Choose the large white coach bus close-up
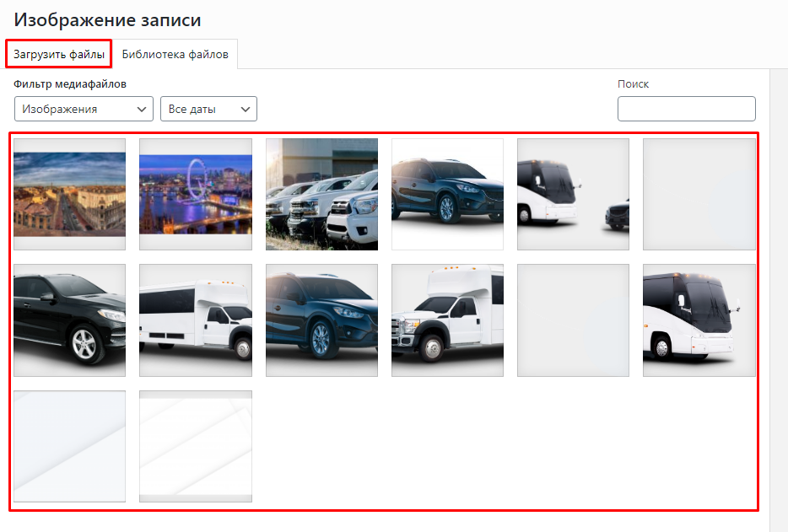The height and width of the screenshot is (532, 788). coord(699,320)
